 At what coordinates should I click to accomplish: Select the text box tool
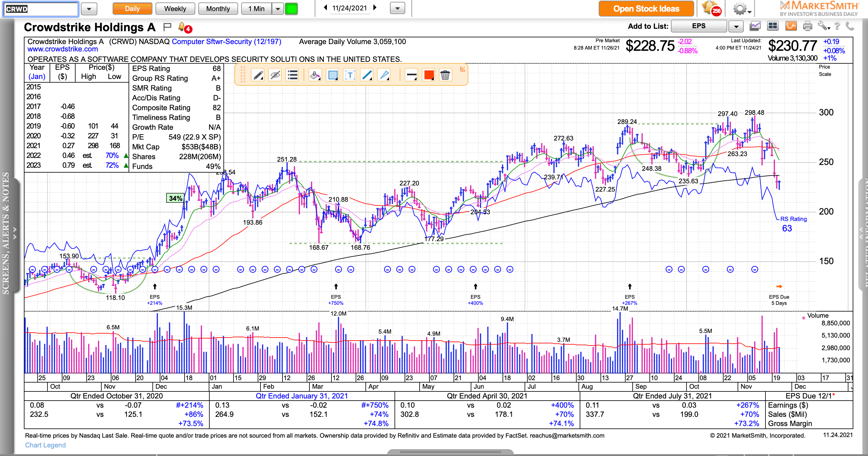(350, 75)
